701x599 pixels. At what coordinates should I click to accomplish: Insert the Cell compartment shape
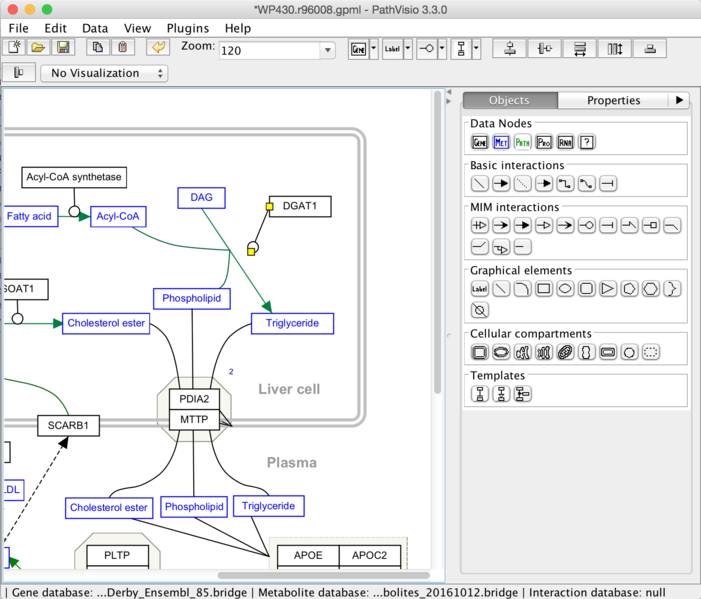click(479, 352)
